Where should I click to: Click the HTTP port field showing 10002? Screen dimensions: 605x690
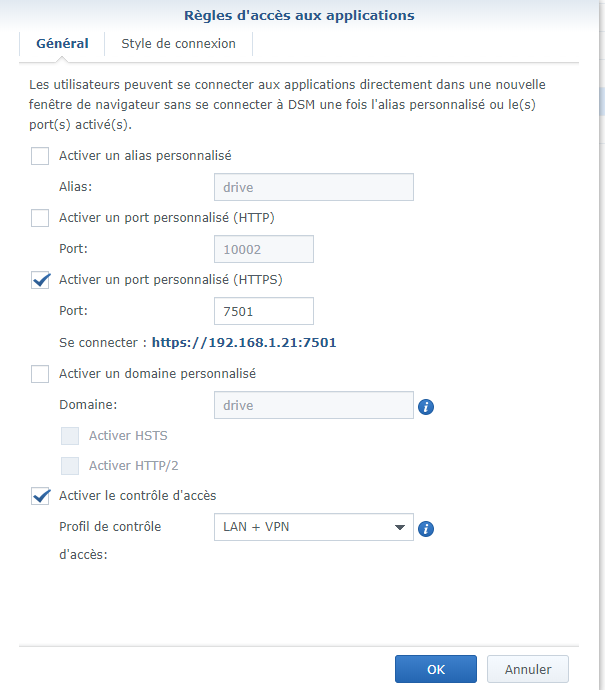click(264, 249)
